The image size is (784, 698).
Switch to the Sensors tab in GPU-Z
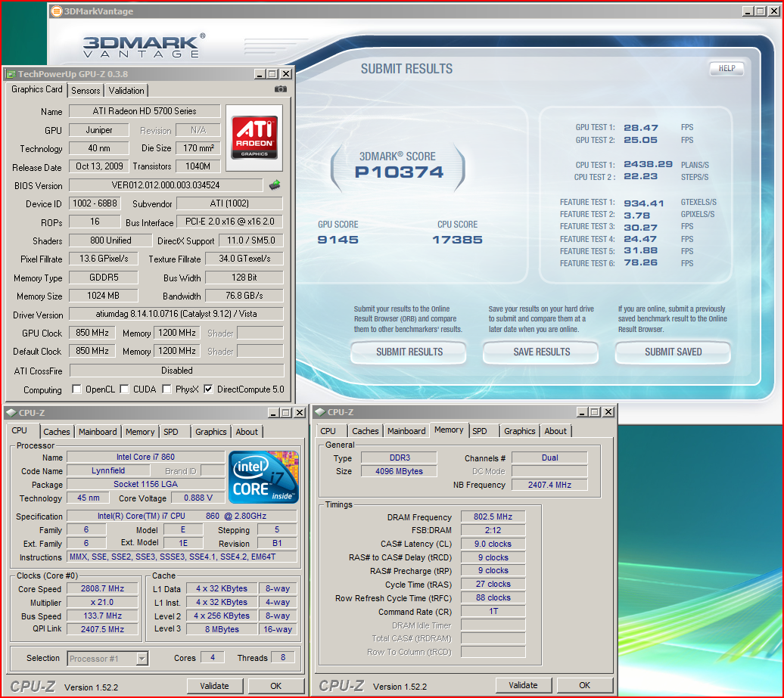[86, 91]
